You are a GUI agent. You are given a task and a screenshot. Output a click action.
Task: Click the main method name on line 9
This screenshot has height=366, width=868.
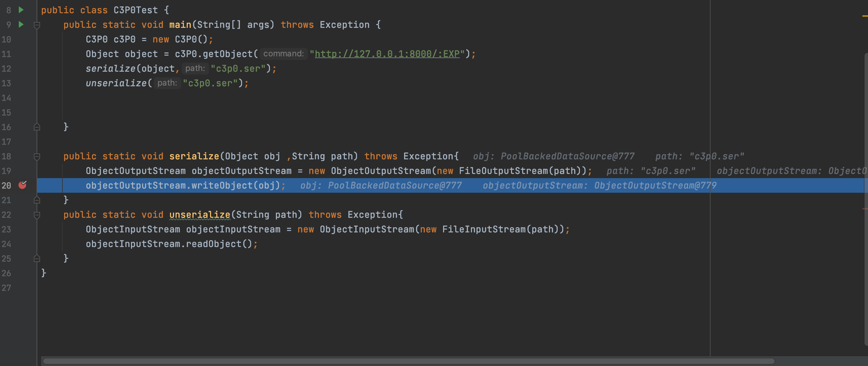tap(180, 25)
